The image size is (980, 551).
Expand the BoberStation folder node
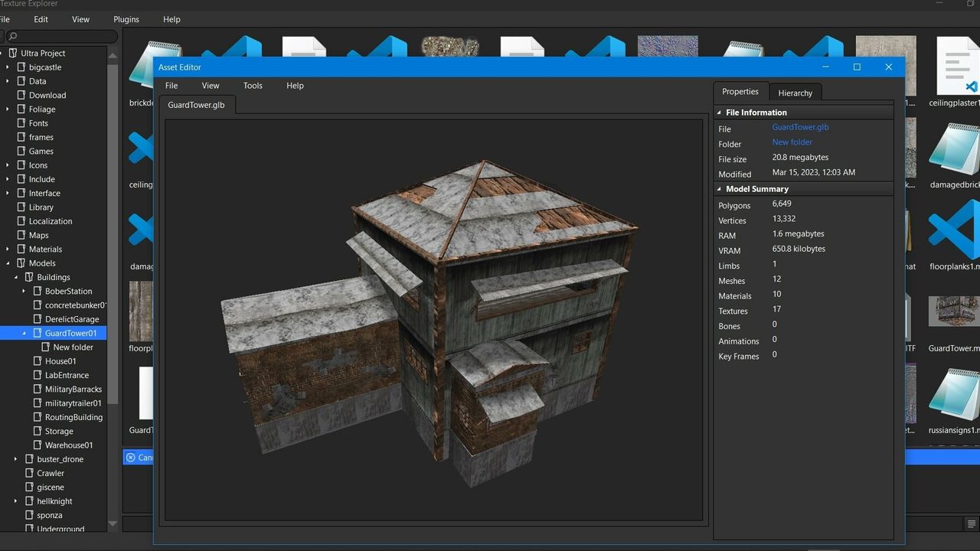click(24, 291)
